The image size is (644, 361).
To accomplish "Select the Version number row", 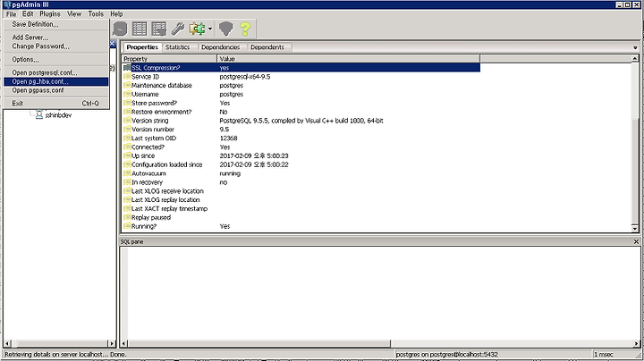I will tap(301, 130).
